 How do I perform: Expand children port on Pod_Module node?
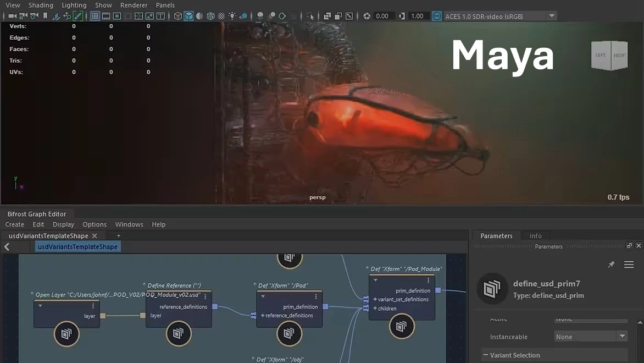(375, 309)
